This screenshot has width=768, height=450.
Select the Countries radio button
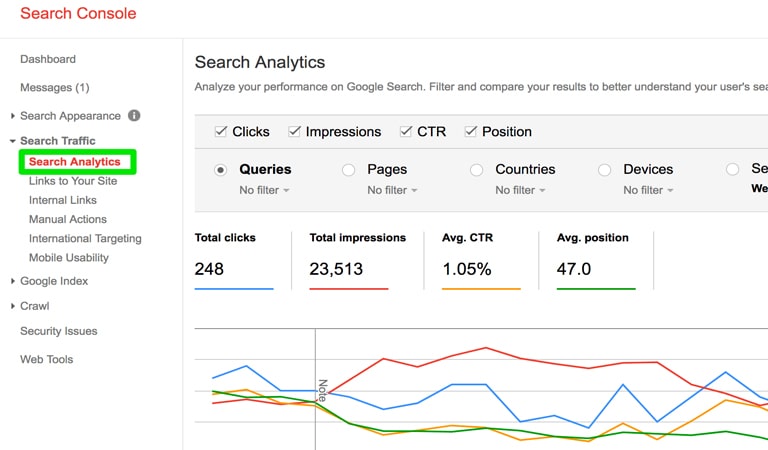(x=477, y=170)
